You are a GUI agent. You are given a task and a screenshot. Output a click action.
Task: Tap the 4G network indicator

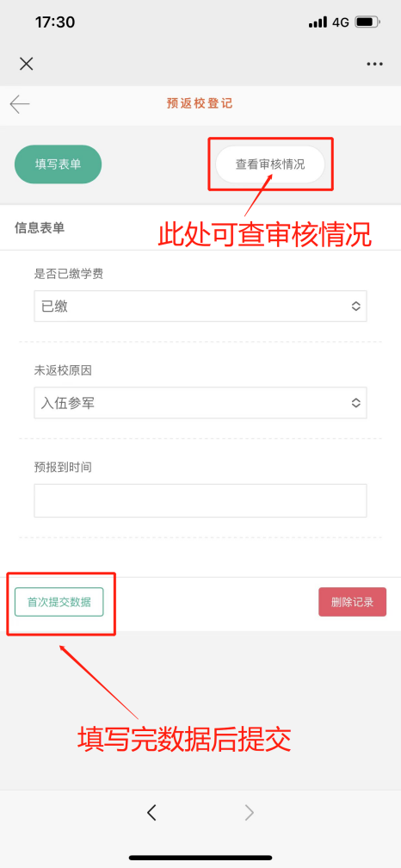(x=340, y=22)
